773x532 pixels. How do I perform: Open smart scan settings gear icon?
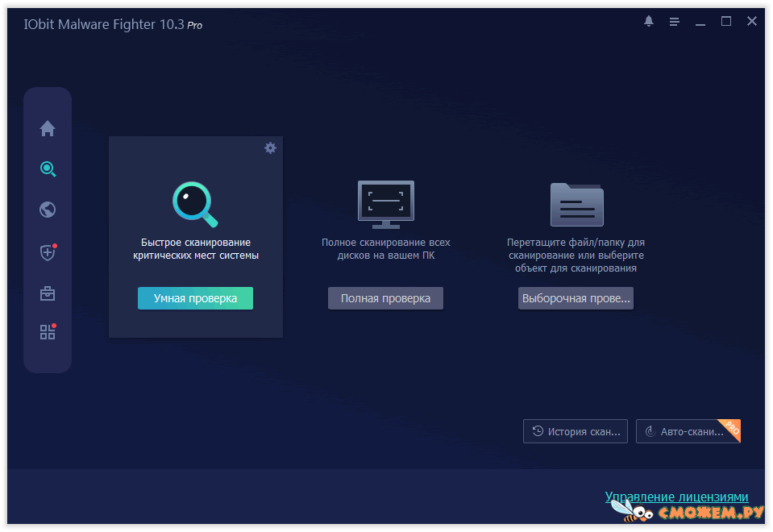coord(270,148)
